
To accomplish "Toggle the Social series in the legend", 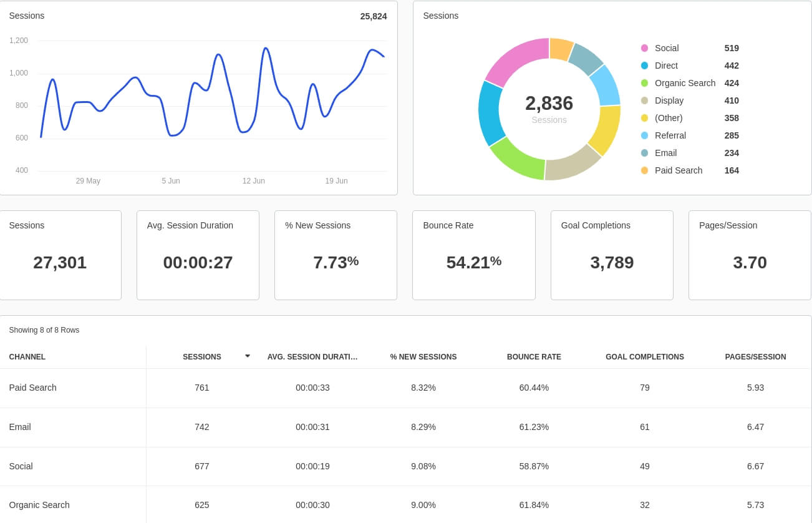I will coord(667,48).
